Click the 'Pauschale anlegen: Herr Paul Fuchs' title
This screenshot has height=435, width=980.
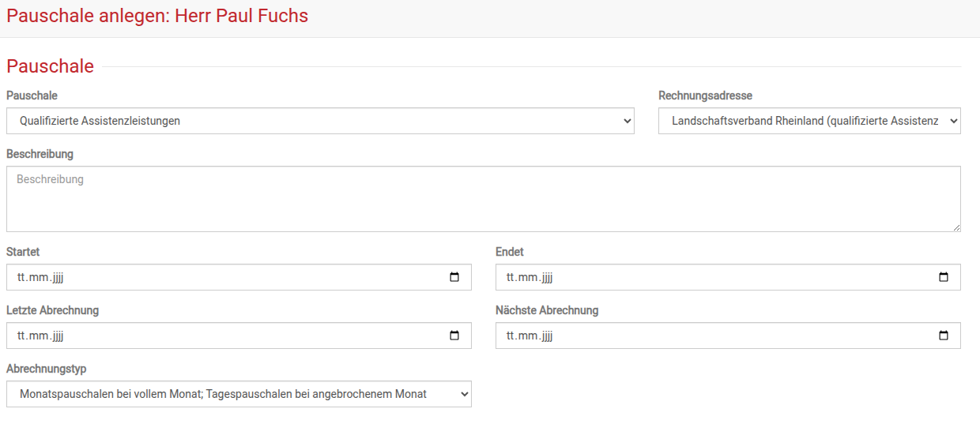coord(157,16)
